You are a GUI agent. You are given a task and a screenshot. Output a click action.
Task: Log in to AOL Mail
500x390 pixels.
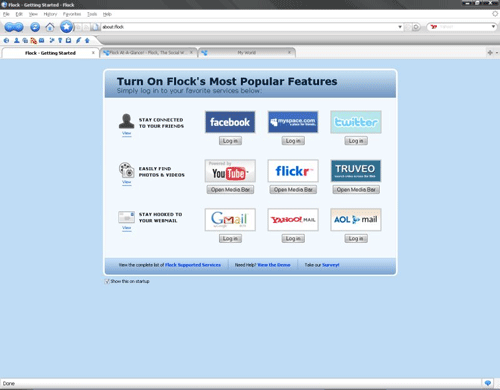point(356,239)
